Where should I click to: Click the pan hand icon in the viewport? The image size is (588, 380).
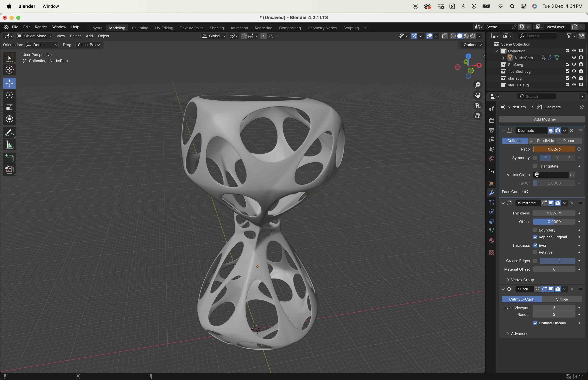478,95
